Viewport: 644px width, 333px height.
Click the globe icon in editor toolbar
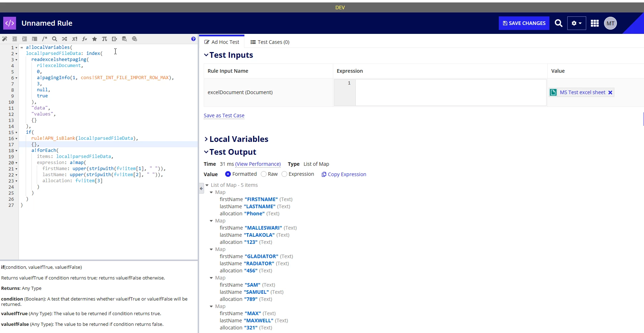click(135, 39)
